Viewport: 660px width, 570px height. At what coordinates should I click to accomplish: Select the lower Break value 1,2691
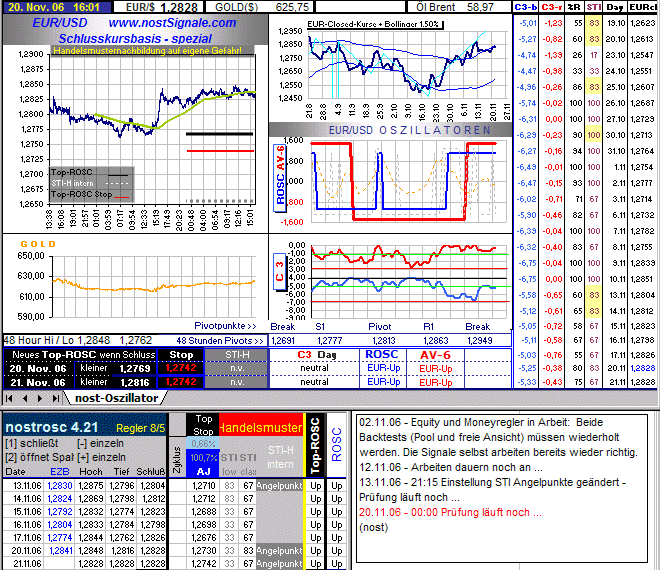pos(283,341)
